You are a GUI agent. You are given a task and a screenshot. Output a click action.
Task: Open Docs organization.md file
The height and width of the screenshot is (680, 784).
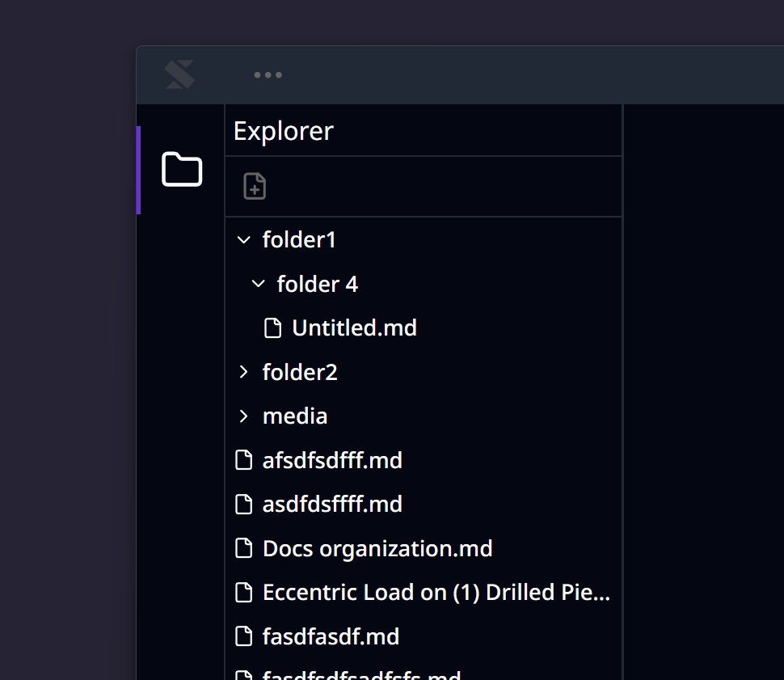pyautogui.click(x=377, y=548)
